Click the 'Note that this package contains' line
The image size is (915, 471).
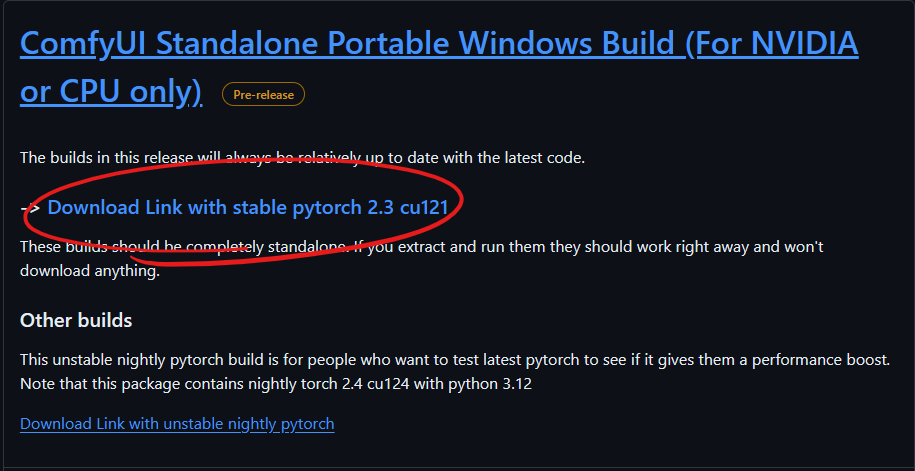(275, 385)
